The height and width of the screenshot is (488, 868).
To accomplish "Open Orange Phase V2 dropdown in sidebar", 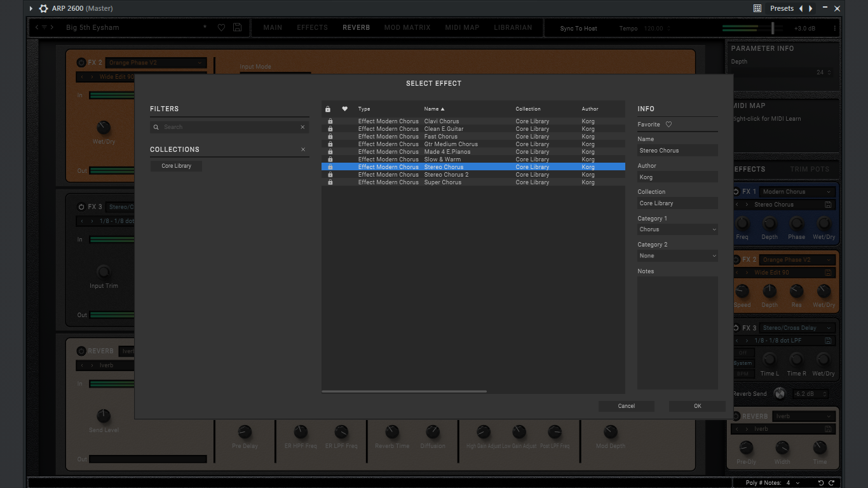I will click(796, 259).
